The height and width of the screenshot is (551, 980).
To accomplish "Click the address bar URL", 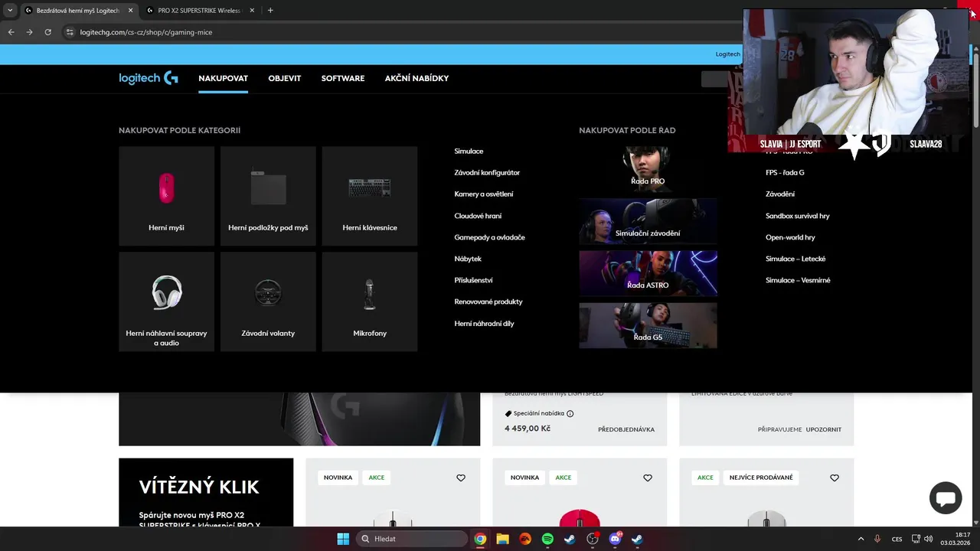I will (x=146, y=32).
